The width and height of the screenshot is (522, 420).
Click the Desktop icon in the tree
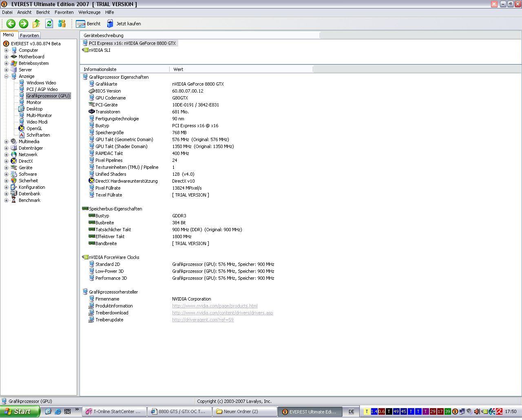[22, 109]
